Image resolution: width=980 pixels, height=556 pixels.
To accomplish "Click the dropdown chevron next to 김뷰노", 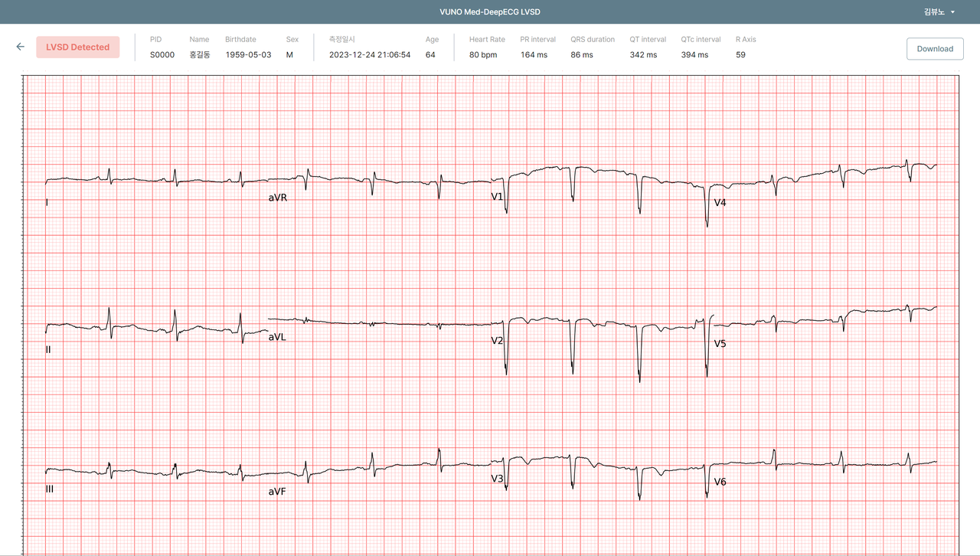I will coord(954,12).
